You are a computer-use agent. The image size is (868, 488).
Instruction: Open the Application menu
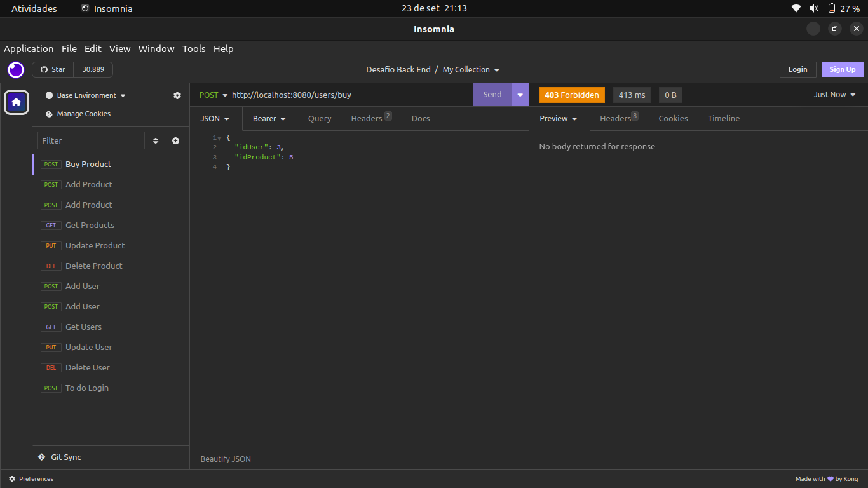point(29,49)
